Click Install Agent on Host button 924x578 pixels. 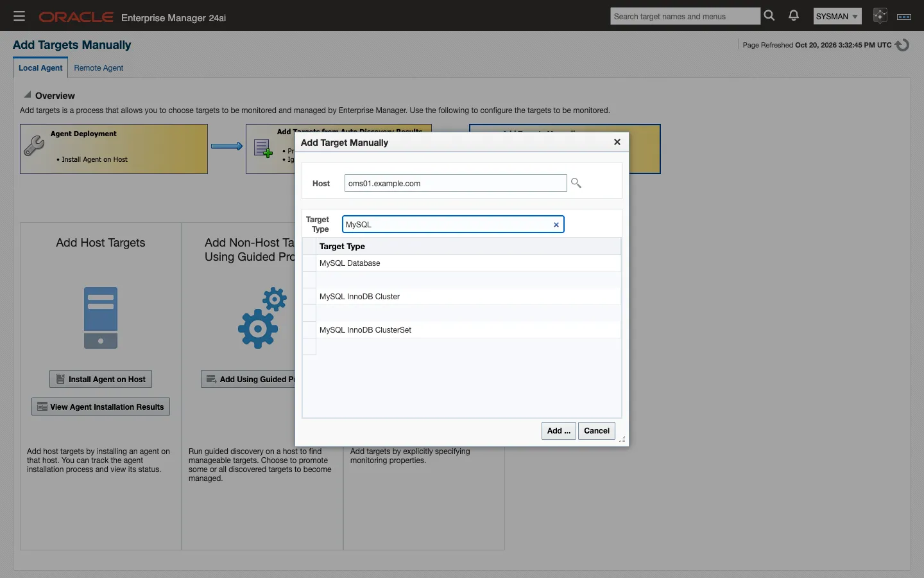click(101, 379)
